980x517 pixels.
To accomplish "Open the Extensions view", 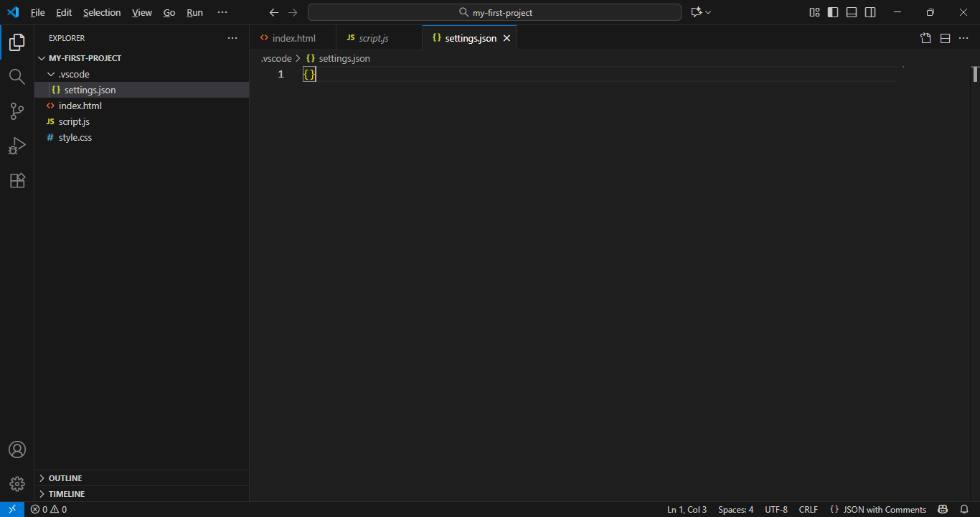I will point(17,180).
